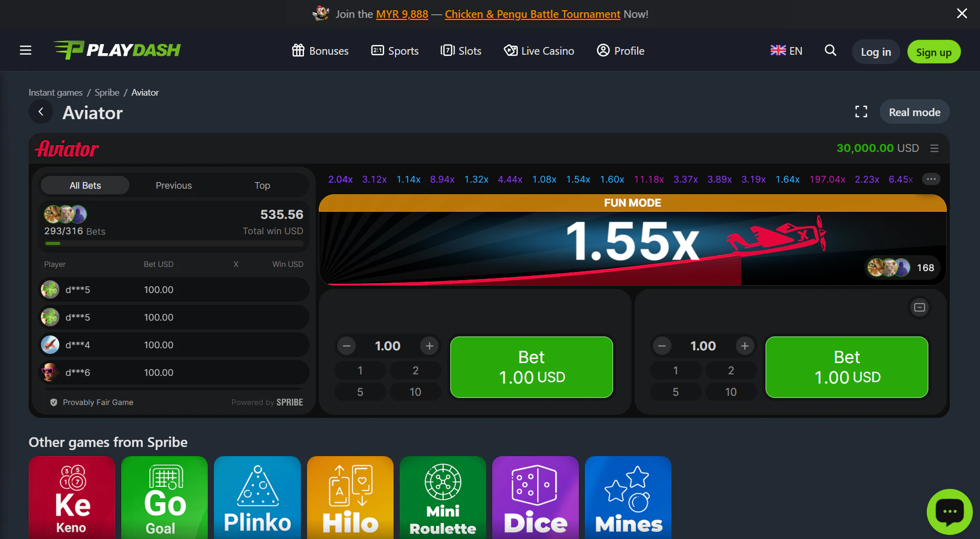Expand the round history multipliers
This screenshot has width=980, height=539.
[931, 179]
